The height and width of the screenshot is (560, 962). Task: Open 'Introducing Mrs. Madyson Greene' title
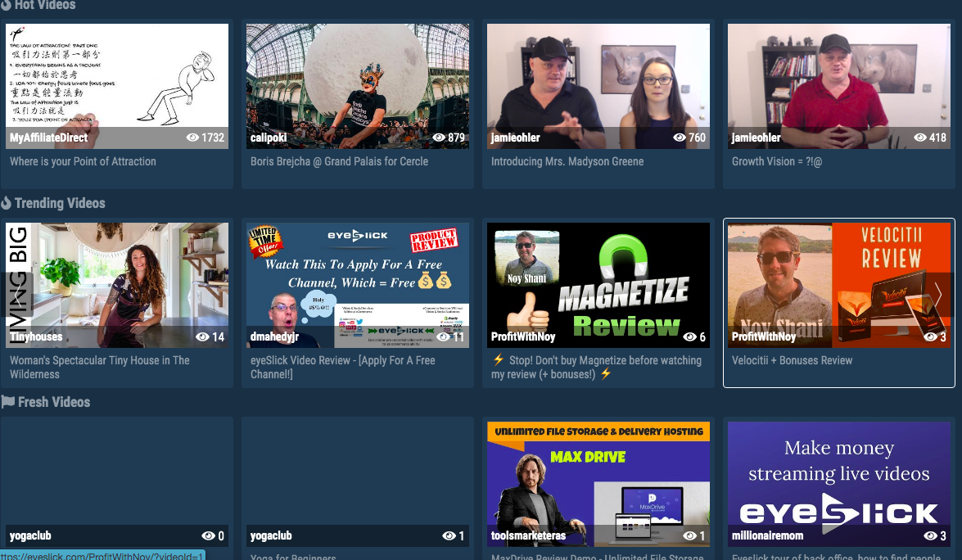click(567, 161)
